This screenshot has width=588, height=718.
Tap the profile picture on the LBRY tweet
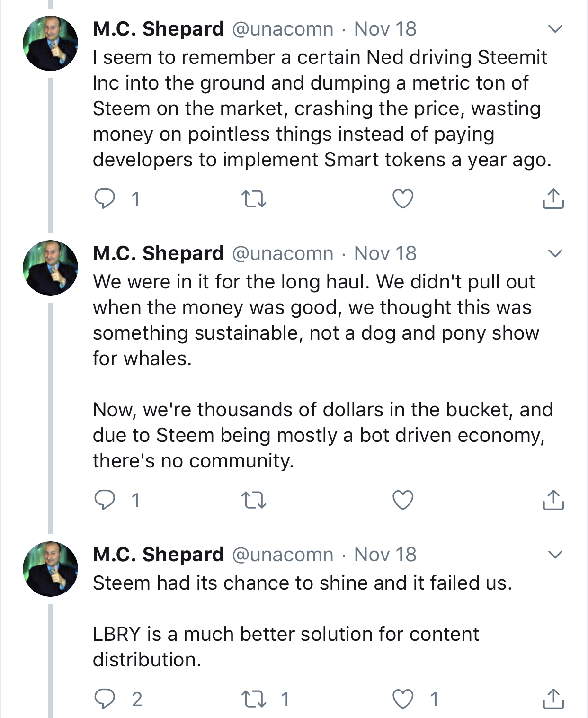(x=51, y=569)
